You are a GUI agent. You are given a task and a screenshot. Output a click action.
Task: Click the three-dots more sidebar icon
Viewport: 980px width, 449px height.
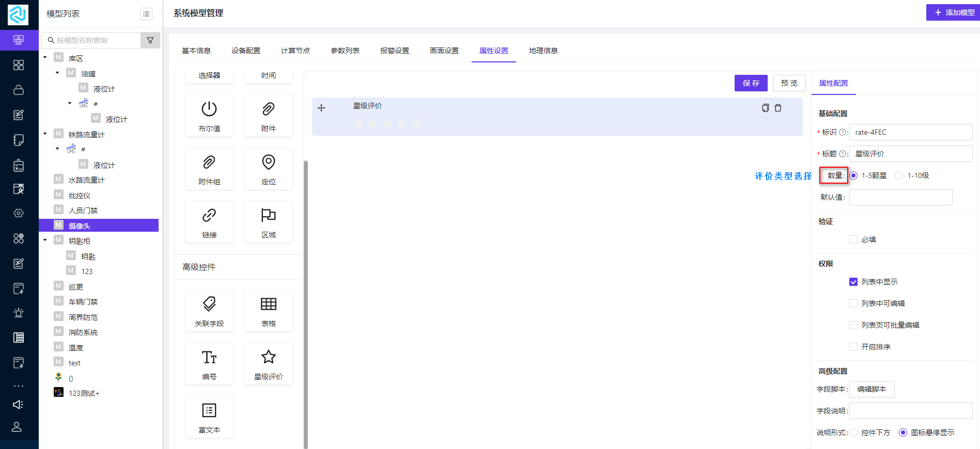coord(19,386)
